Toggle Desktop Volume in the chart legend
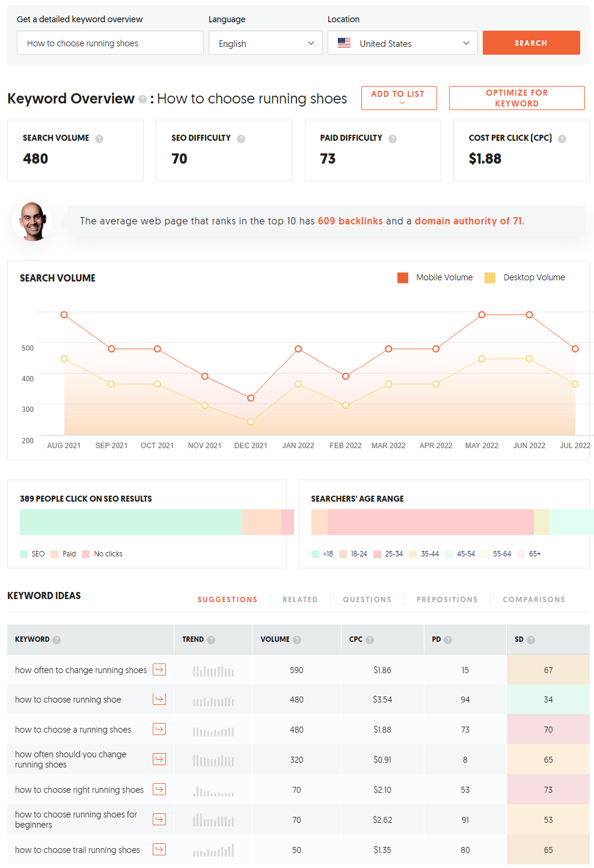This screenshot has height=868, width=594. [524, 277]
